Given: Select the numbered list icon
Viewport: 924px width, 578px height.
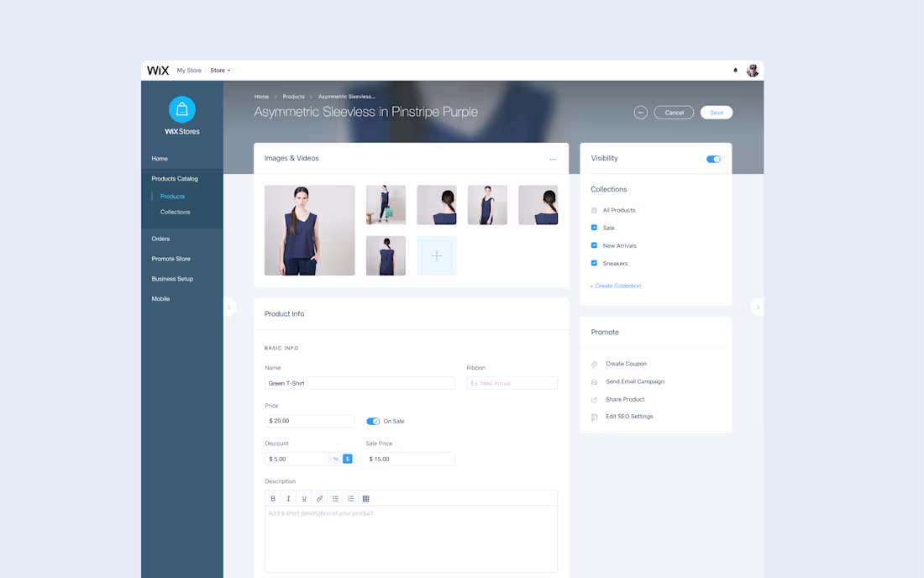Looking at the screenshot, I should point(350,498).
